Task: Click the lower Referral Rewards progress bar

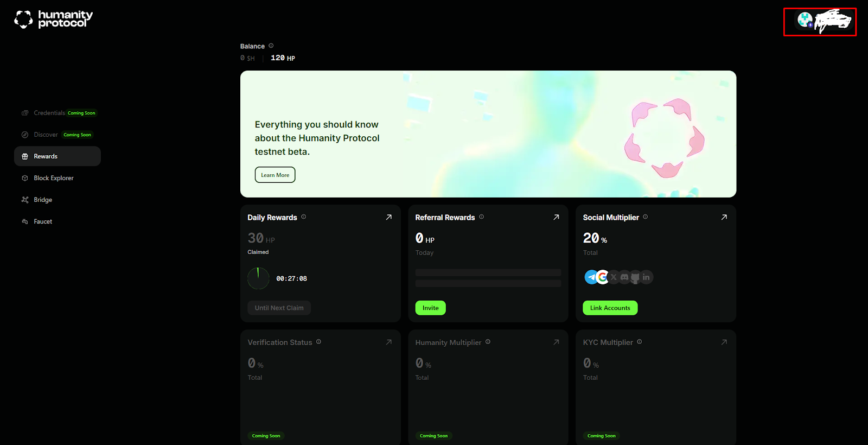Action: [488, 283]
